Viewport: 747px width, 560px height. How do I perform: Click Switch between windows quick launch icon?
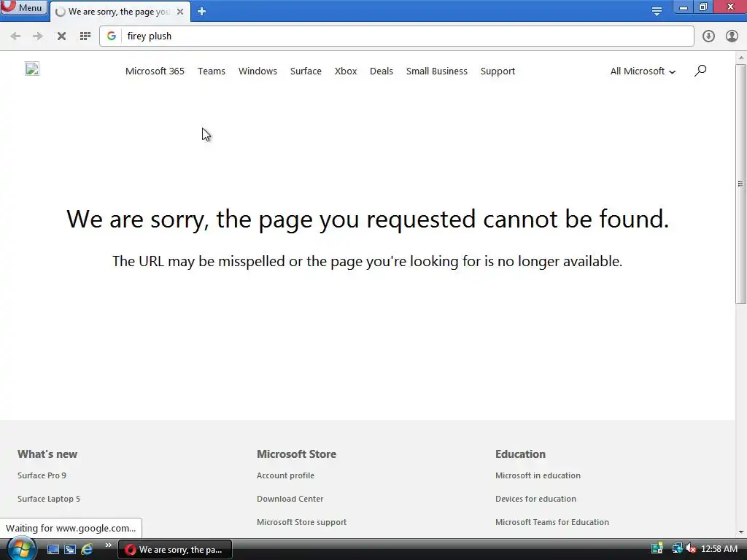(x=70, y=550)
